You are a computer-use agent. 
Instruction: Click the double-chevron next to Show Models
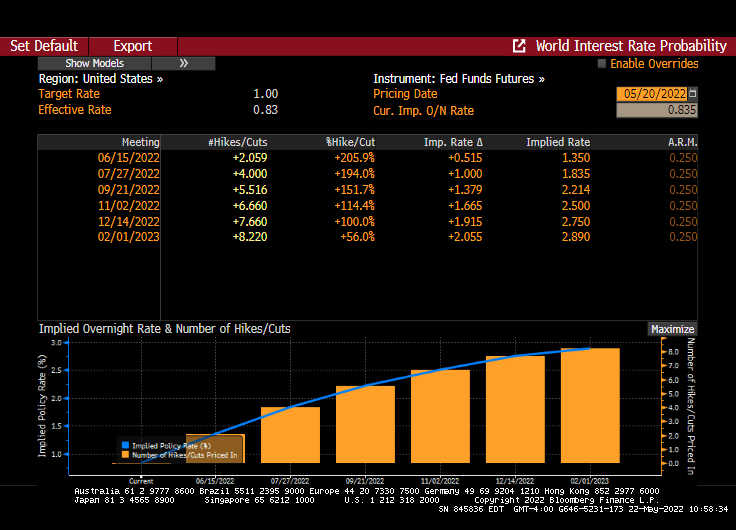click(184, 63)
